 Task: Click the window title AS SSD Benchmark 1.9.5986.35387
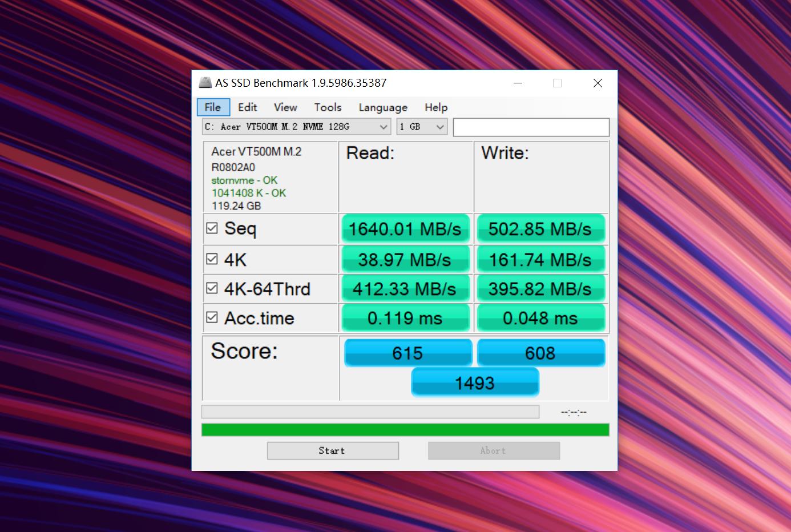click(x=301, y=83)
